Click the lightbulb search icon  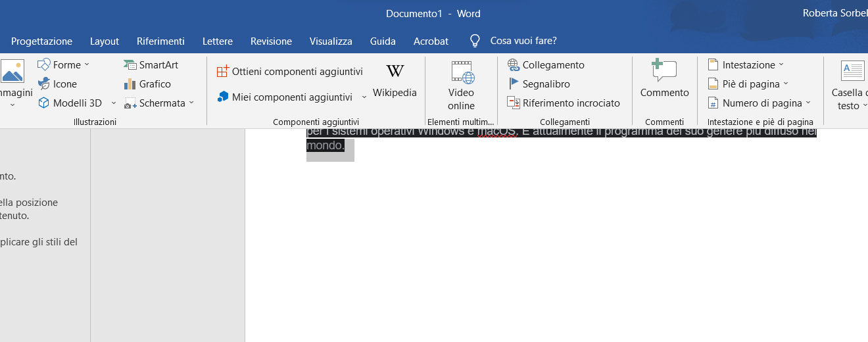[475, 41]
